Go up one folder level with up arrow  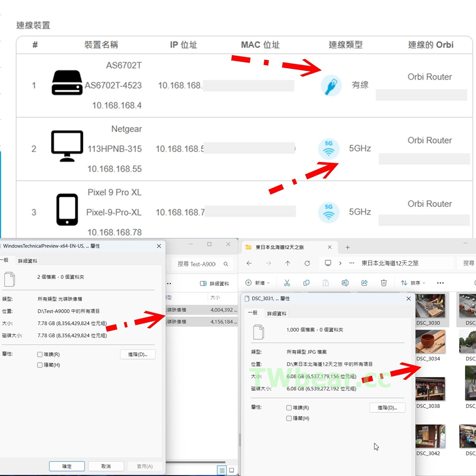pos(288,263)
